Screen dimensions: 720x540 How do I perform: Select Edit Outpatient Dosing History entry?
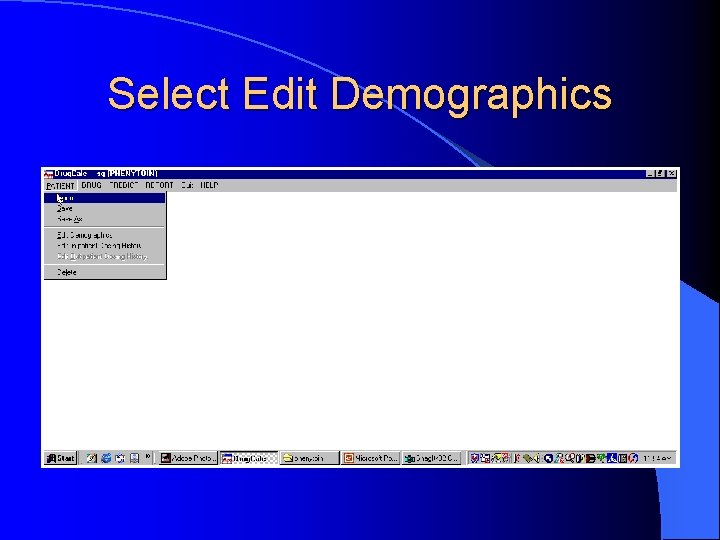(x=105, y=256)
